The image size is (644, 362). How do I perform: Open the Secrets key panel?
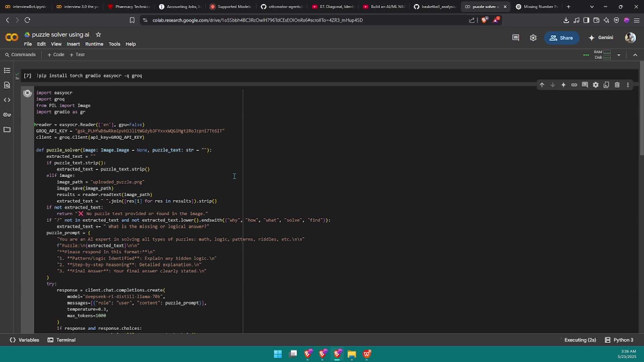tap(7, 115)
